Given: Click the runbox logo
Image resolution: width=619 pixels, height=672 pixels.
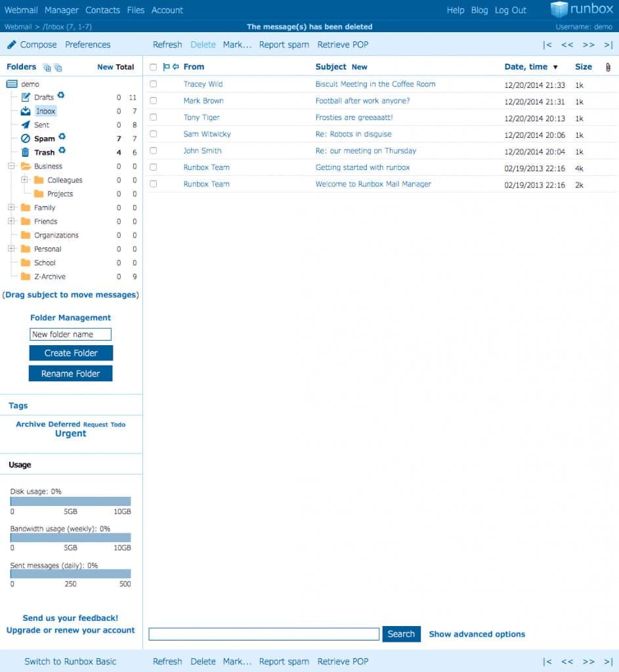Looking at the screenshot, I should 582,9.
